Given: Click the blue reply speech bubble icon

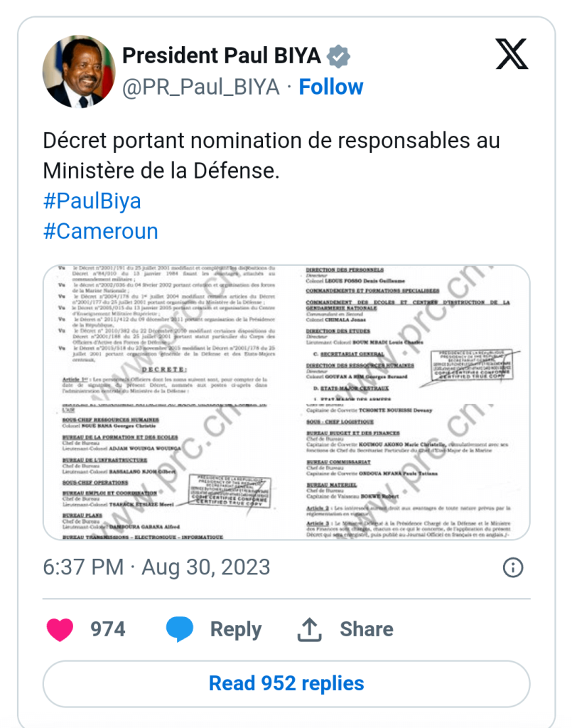Looking at the screenshot, I should click(180, 629).
